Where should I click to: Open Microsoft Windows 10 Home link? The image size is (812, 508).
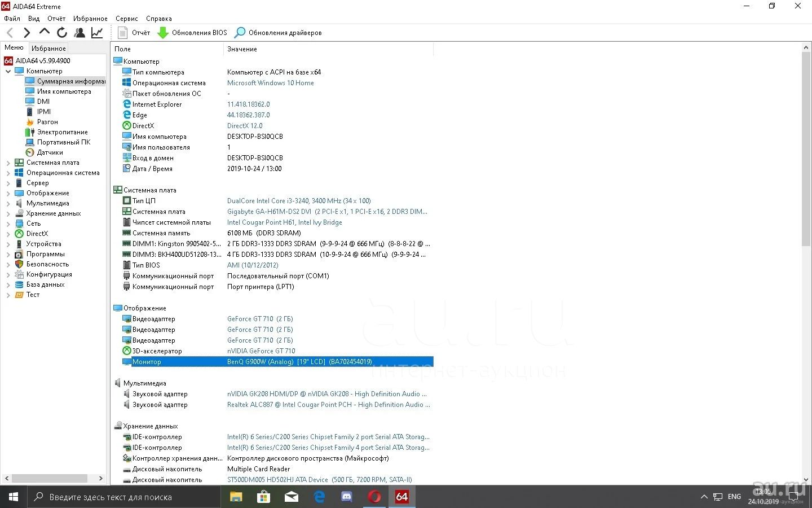tap(271, 83)
